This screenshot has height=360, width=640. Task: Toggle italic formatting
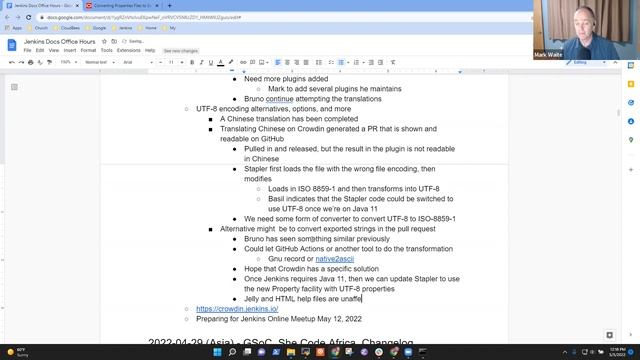pyautogui.click(x=201, y=62)
